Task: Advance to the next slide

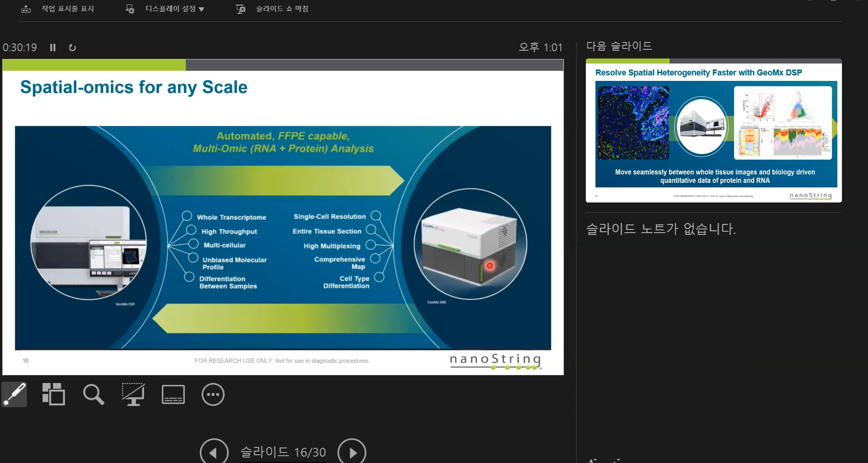Action: tap(352, 452)
